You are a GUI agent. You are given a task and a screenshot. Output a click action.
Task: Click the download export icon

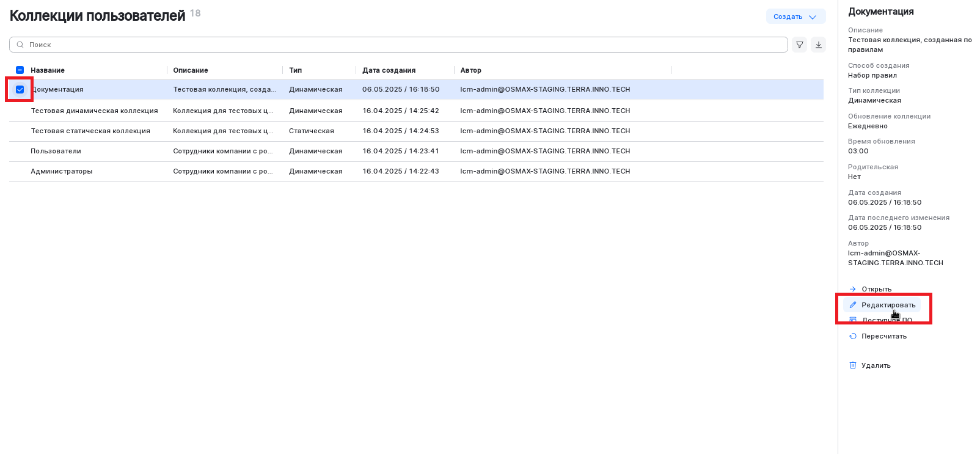[819, 45]
